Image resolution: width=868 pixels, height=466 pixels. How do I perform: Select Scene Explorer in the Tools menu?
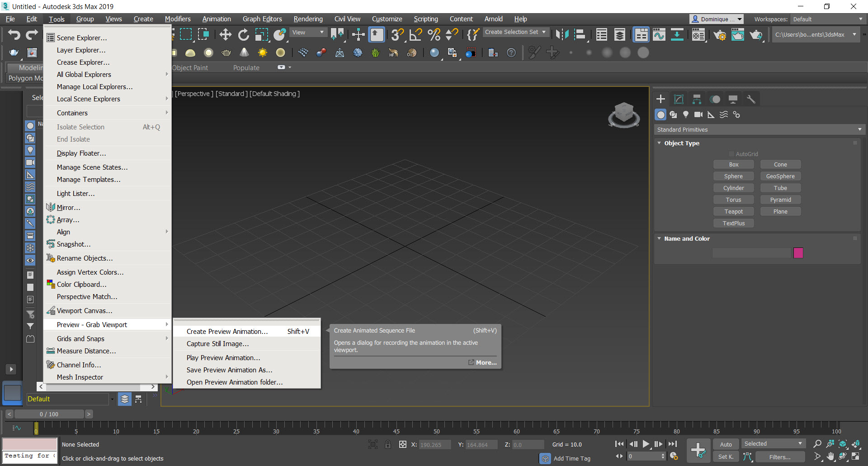coord(107,38)
